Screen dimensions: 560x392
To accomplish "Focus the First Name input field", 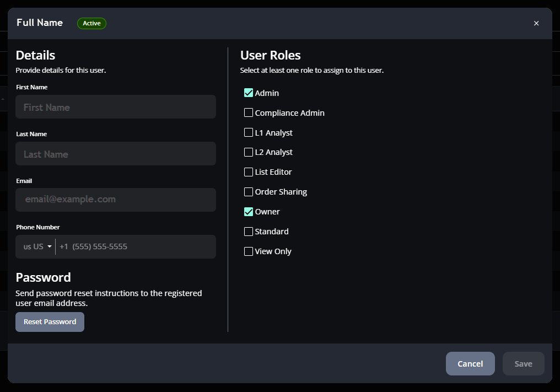I will [x=116, y=107].
